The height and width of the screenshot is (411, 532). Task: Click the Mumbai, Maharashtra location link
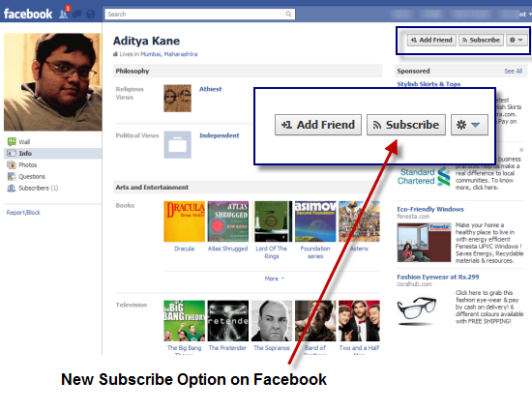[168, 54]
